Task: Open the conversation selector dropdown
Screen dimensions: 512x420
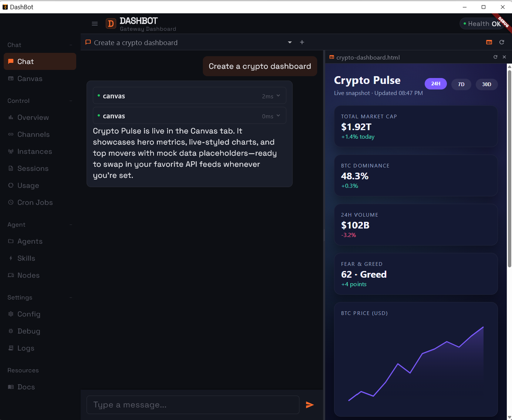Action: tap(289, 42)
